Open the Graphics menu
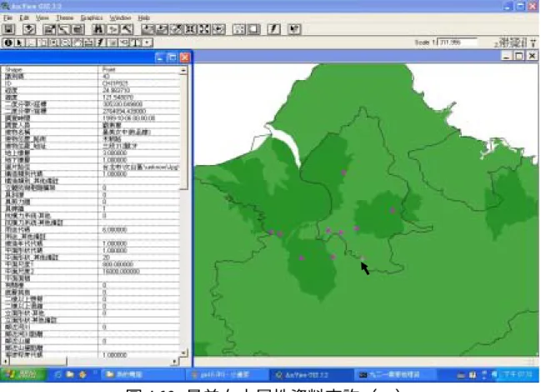Image resolution: width=541 pixels, height=392 pixels. [x=92, y=18]
